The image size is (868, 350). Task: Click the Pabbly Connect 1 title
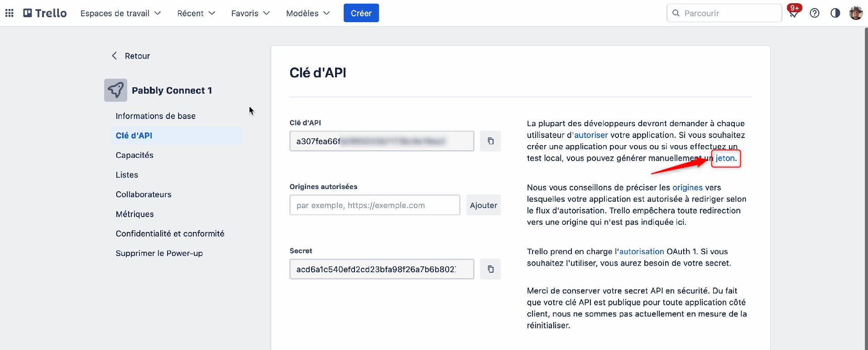[x=172, y=90]
